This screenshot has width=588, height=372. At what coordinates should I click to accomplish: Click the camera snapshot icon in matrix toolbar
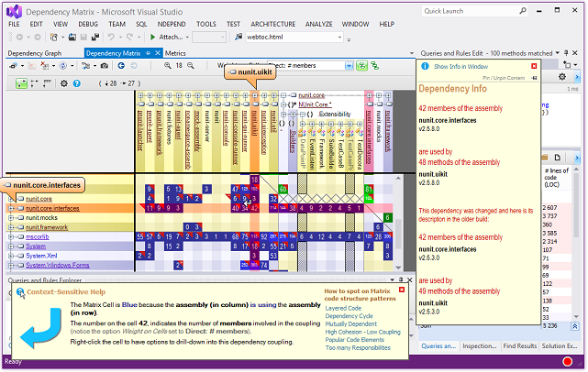tap(105, 66)
